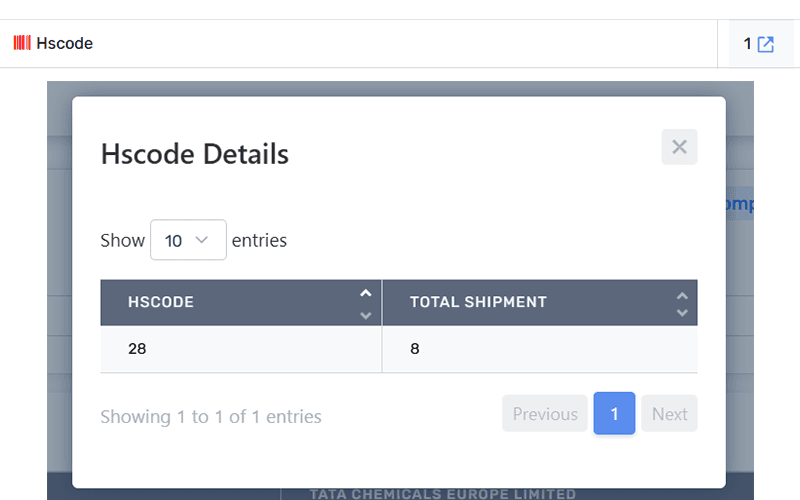
Task: Close the Hscode Details dialog
Action: [x=679, y=147]
